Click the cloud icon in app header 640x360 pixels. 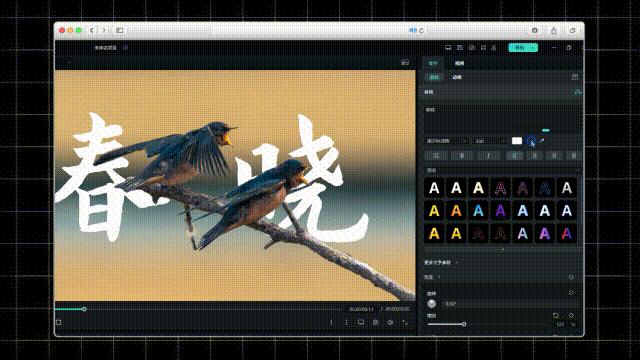(472, 48)
